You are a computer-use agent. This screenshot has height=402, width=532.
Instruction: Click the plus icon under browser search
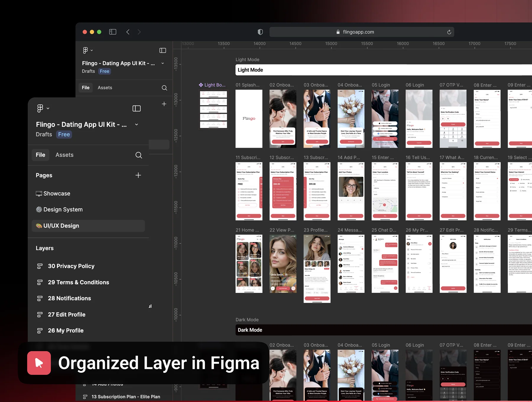164,104
